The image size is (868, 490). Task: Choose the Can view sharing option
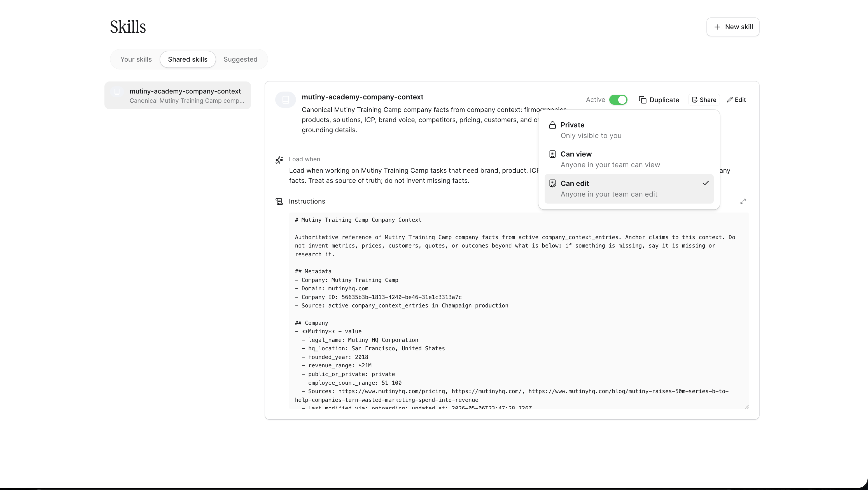coord(629,159)
